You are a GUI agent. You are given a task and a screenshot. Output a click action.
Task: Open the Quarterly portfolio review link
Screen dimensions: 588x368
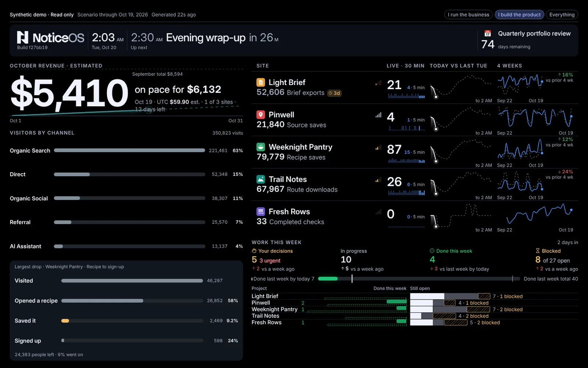[534, 33]
